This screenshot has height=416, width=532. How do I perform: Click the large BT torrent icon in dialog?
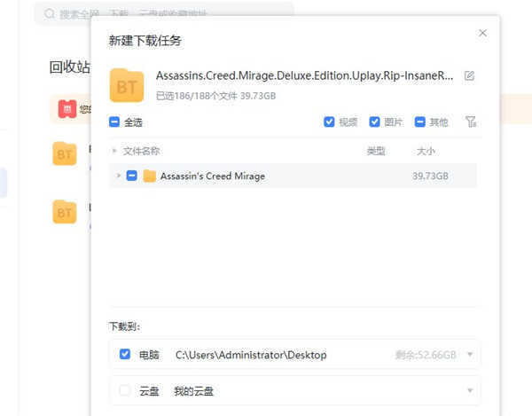(127, 84)
